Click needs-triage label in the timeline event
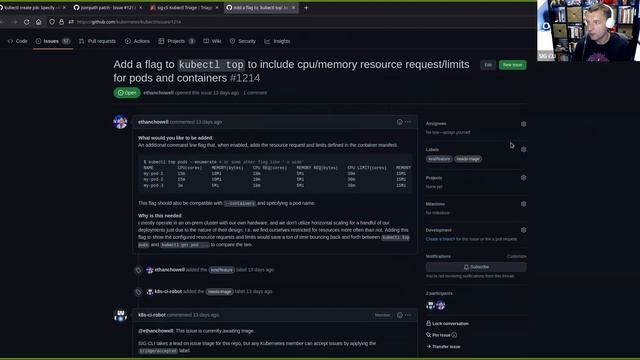This screenshot has height=360, width=640. (219, 292)
